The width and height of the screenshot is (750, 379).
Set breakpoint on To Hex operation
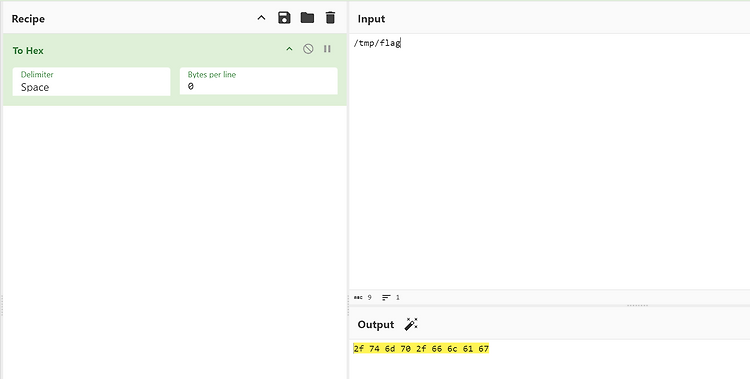tap(327, 49)
